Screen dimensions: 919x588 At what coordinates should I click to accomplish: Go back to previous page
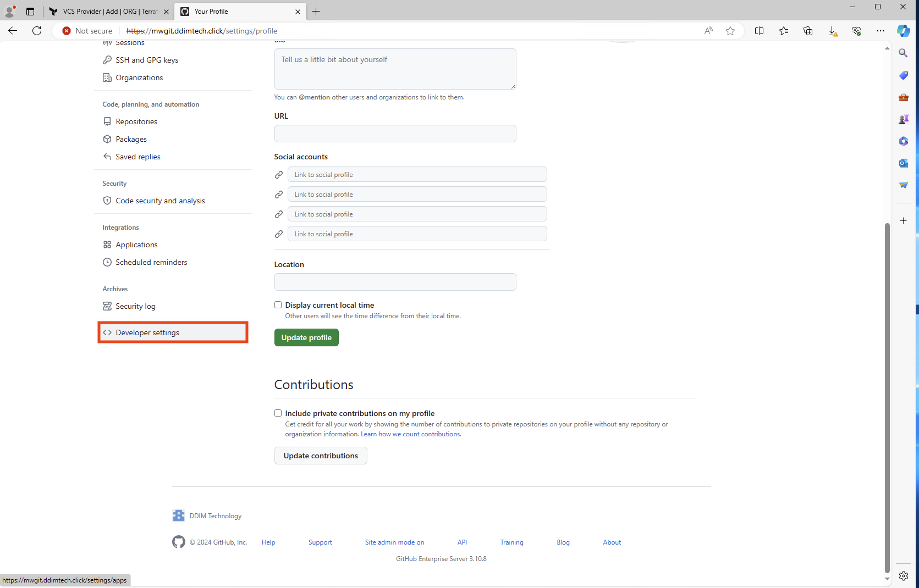[13, 31]
